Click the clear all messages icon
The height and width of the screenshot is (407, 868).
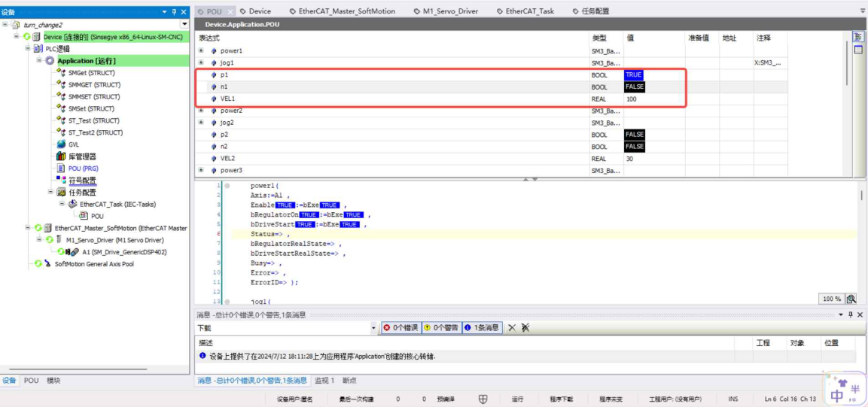point(525,328)
